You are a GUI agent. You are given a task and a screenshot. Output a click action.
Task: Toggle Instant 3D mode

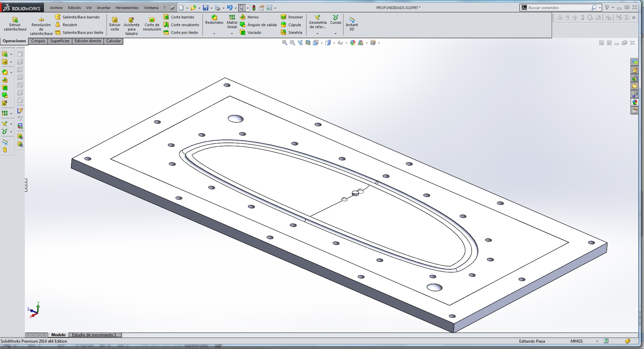tap(352, 24)
